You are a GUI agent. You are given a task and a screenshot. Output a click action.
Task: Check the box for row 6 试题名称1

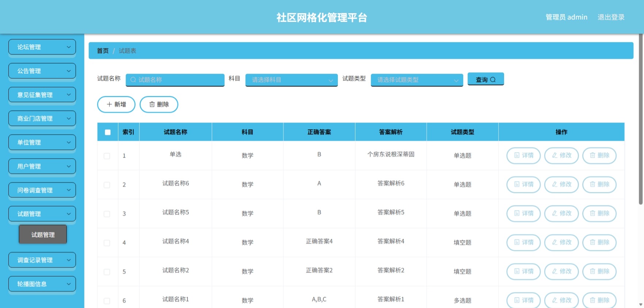click(x=107, y=301)
